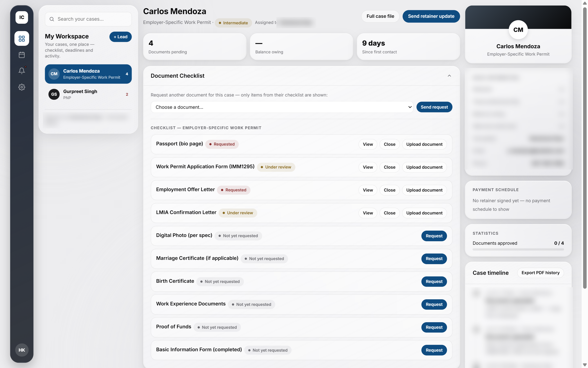588x368 pixels.
Task: Open the dashboard grid icon in sidebar
Action: point(22,38)
